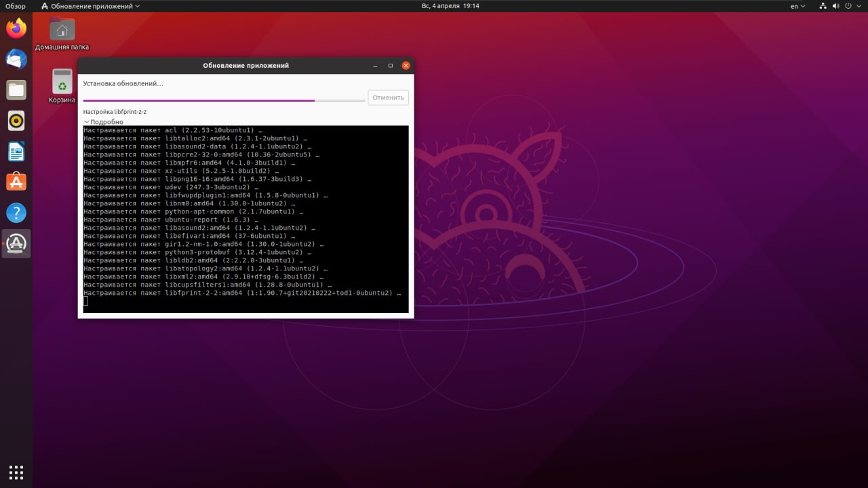The width and height of the screenshot is (868, 488).
Task: Open Обновление приложений app menu in top bar
Action: (90, 6)
